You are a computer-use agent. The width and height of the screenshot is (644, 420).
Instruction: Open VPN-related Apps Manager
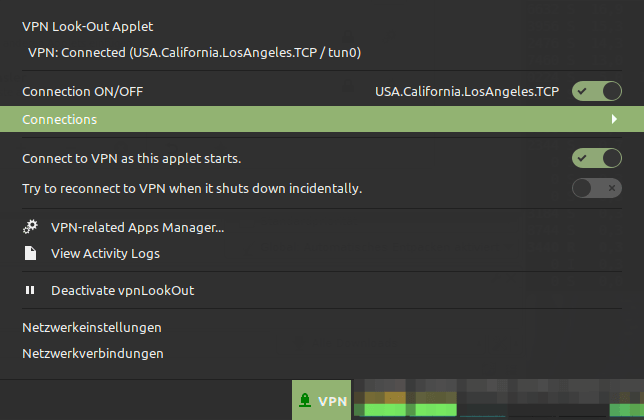[138, 227]
